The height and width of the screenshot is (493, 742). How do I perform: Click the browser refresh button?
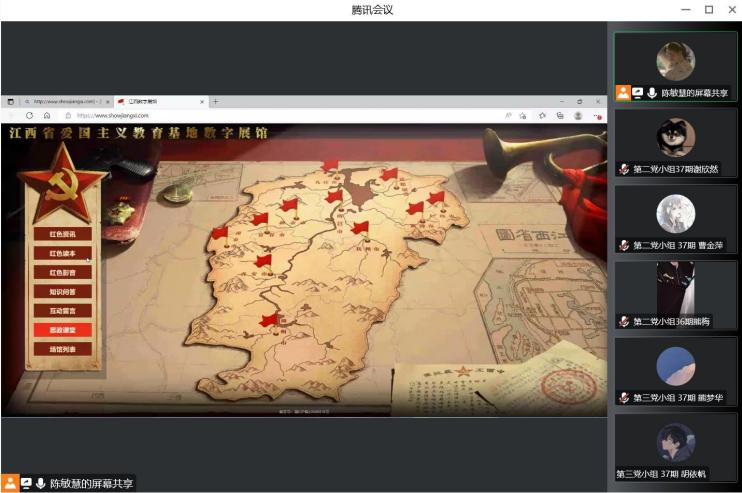[29, 115]
